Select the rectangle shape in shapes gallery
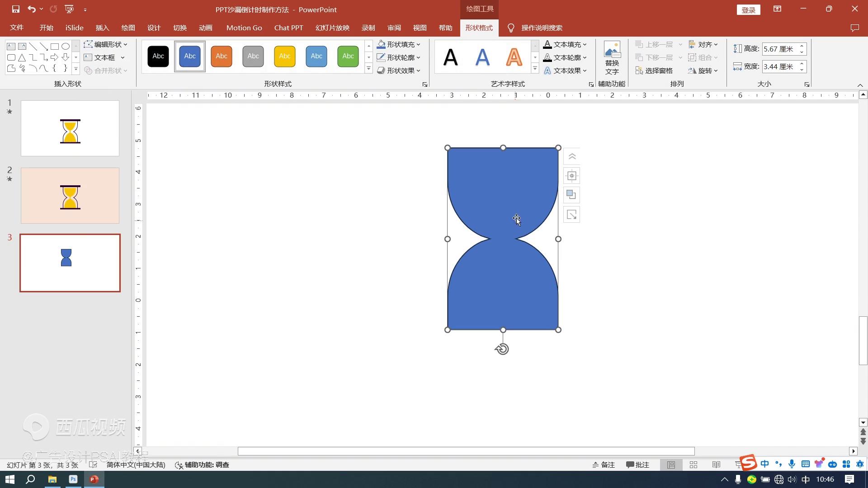Image resolution: width=868 pixels, height=488 pixels. (55, 47)
